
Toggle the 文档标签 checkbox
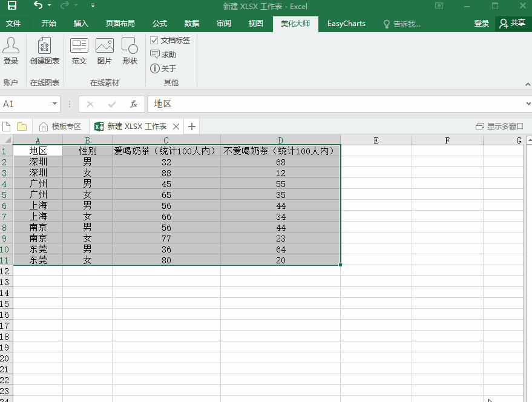[x=154, y=41]
